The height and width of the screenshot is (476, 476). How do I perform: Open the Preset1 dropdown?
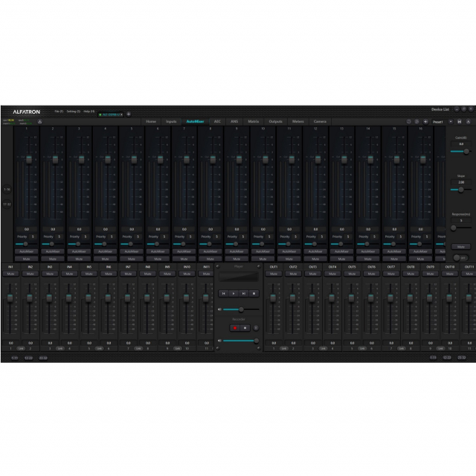(x=439, y=121)
